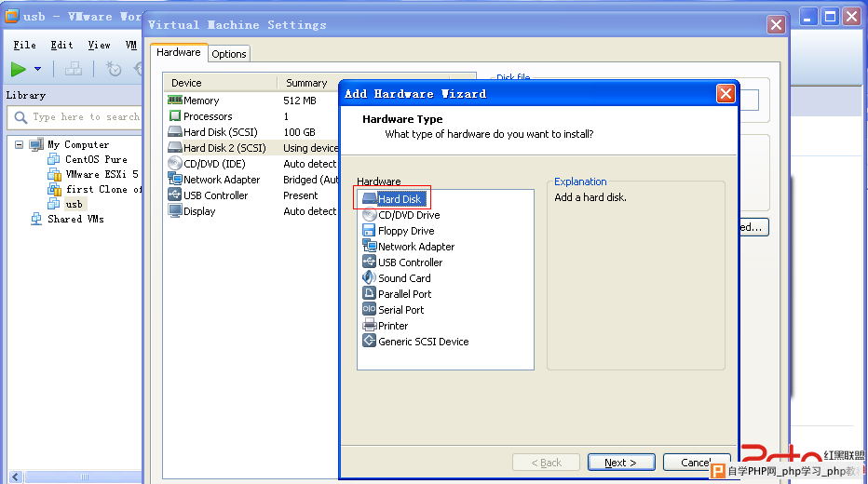Choose Parallel Port hardware type
Viewport: 868px width, 484px height.
click(x=397, y=294)
